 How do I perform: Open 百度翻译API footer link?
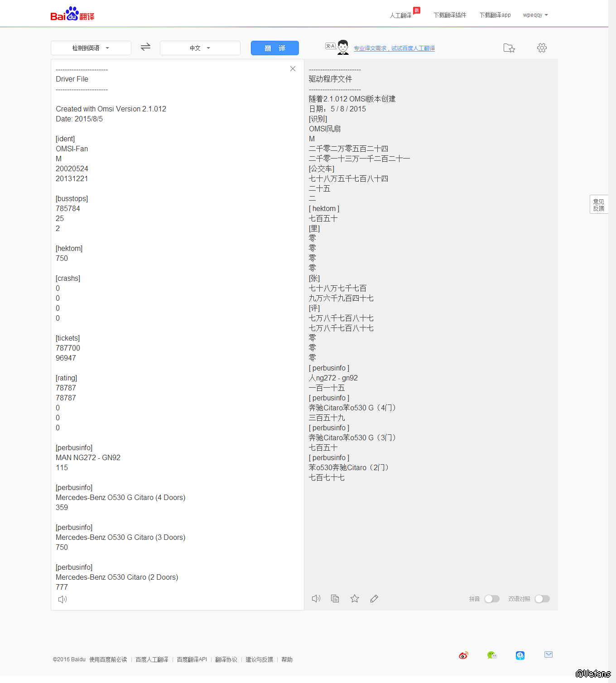[x=192, y=659]
